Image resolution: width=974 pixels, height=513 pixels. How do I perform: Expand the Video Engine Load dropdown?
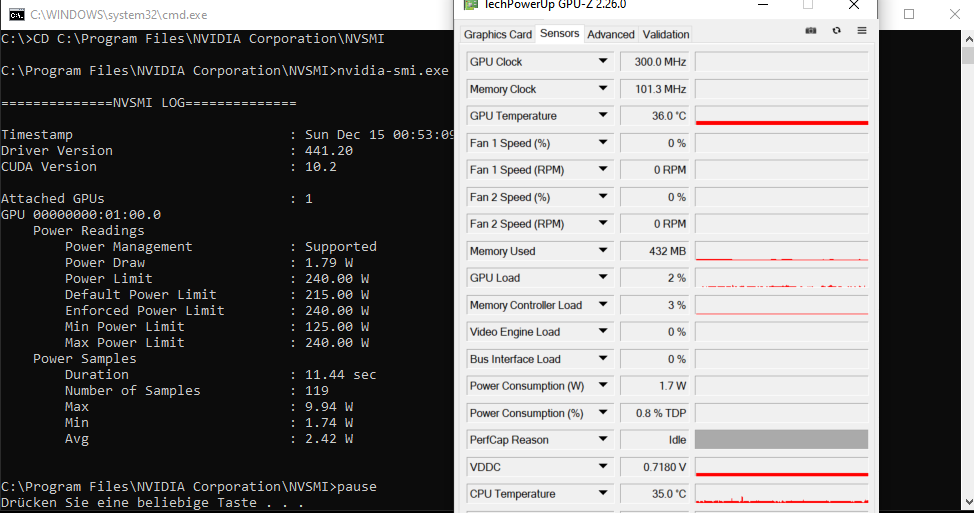coord(603,332)
